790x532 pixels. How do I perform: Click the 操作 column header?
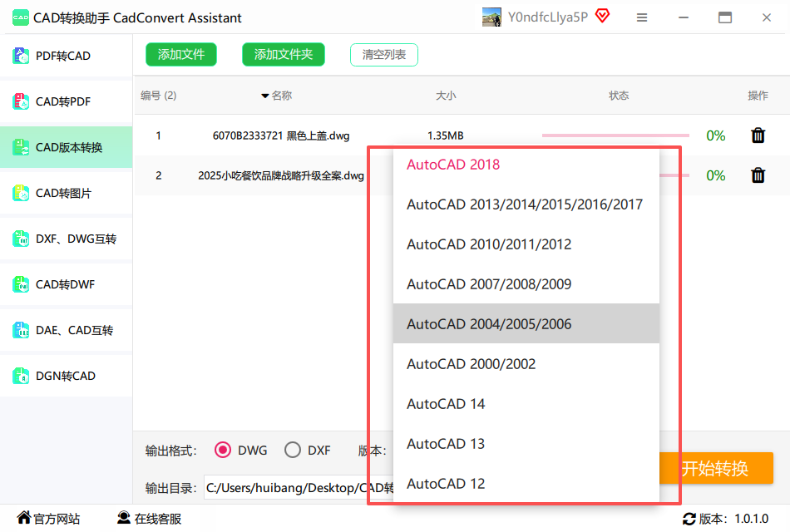click(758, 96)
